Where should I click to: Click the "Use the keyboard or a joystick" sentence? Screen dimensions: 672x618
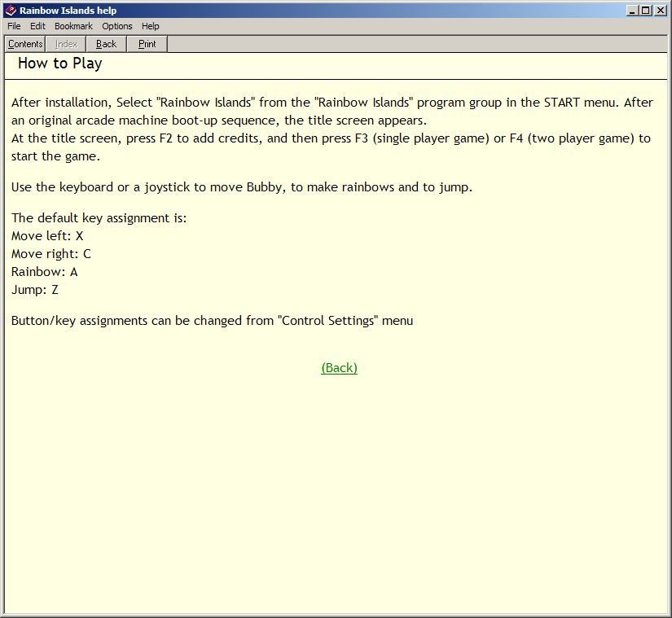click(241, 187)
